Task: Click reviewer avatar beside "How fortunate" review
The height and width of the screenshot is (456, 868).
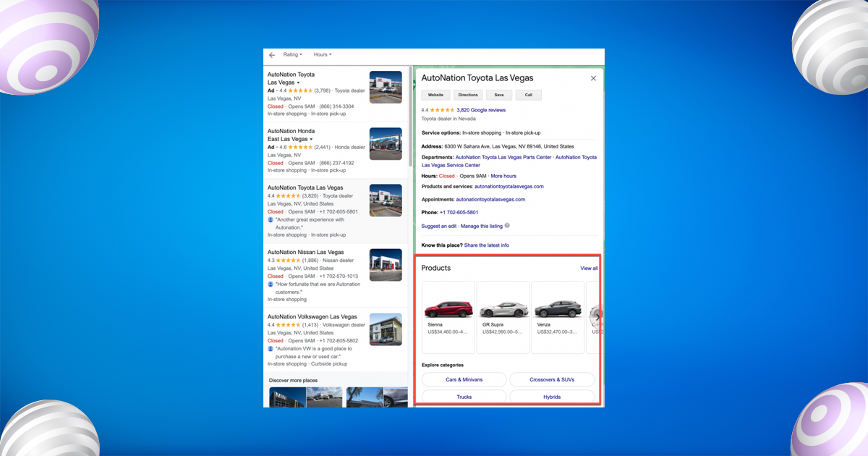Action: [x=271, y=284]
